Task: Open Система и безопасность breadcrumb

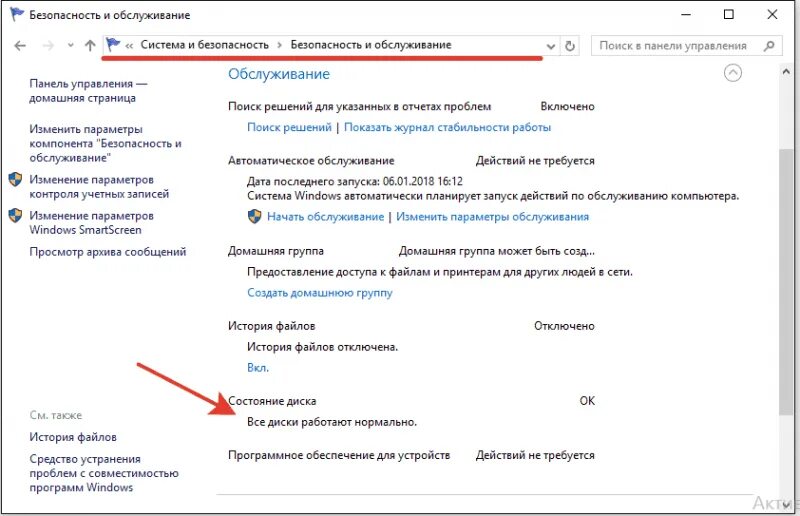Action: point(205,45)
